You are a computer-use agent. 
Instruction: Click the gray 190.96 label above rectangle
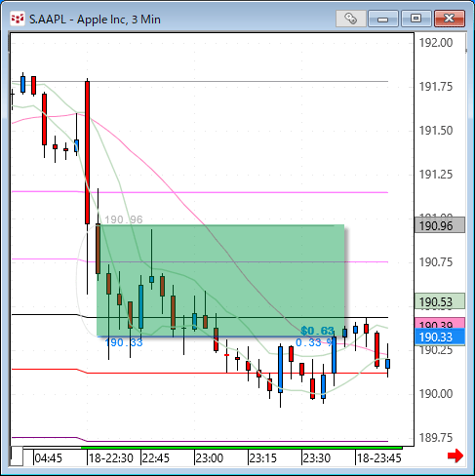pyautogui.click(x=124, y=219)
